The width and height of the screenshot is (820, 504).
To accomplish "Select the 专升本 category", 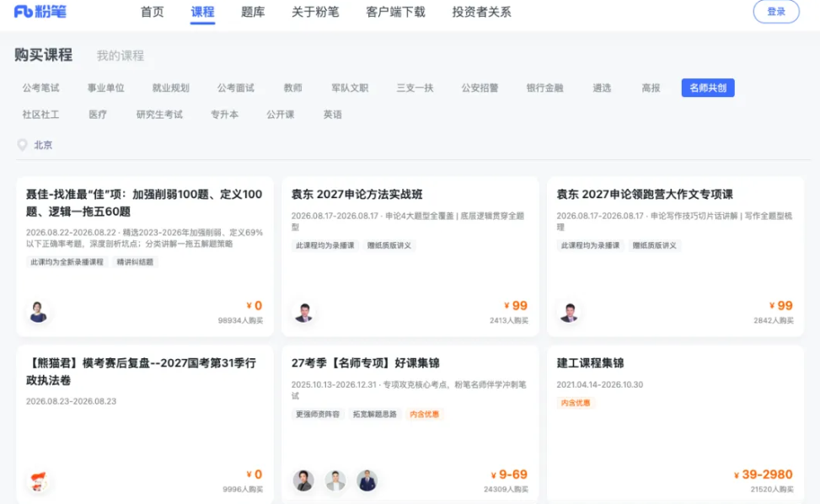I will pos(224,115).
